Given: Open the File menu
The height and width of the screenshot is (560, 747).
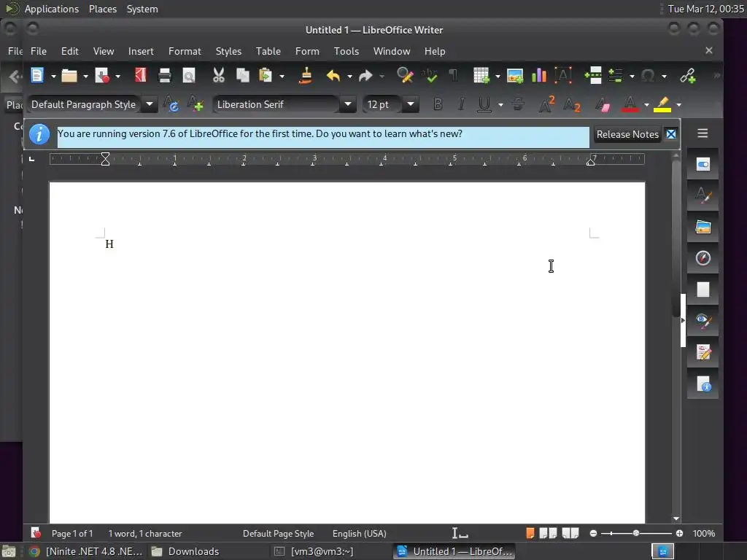Looking at the screenshot, I should [x=39, y=51].
